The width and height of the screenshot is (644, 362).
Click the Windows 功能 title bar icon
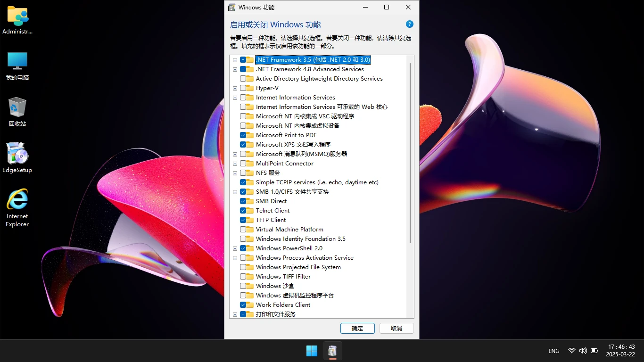coord(231,7)
